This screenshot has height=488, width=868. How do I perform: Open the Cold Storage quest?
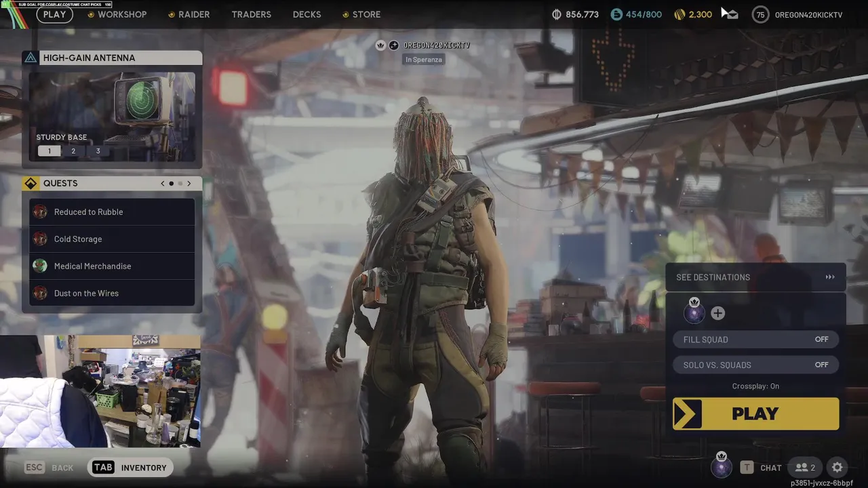point(112,239)
